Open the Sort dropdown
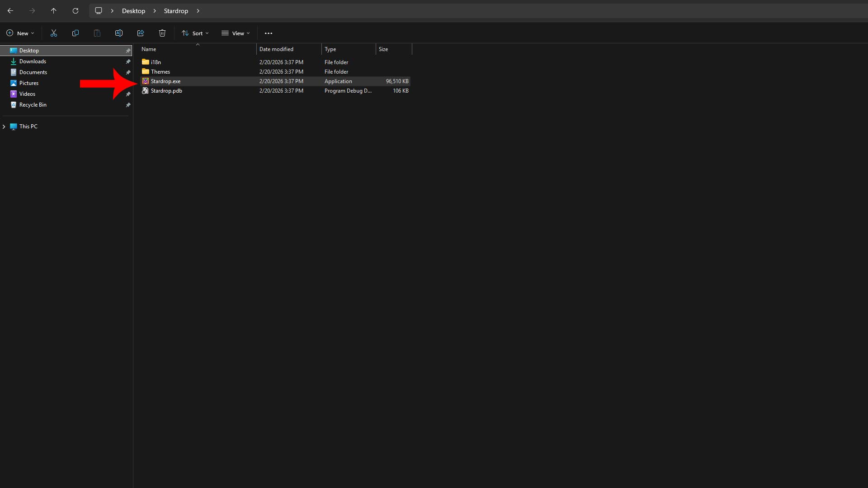 click(195, 33)
